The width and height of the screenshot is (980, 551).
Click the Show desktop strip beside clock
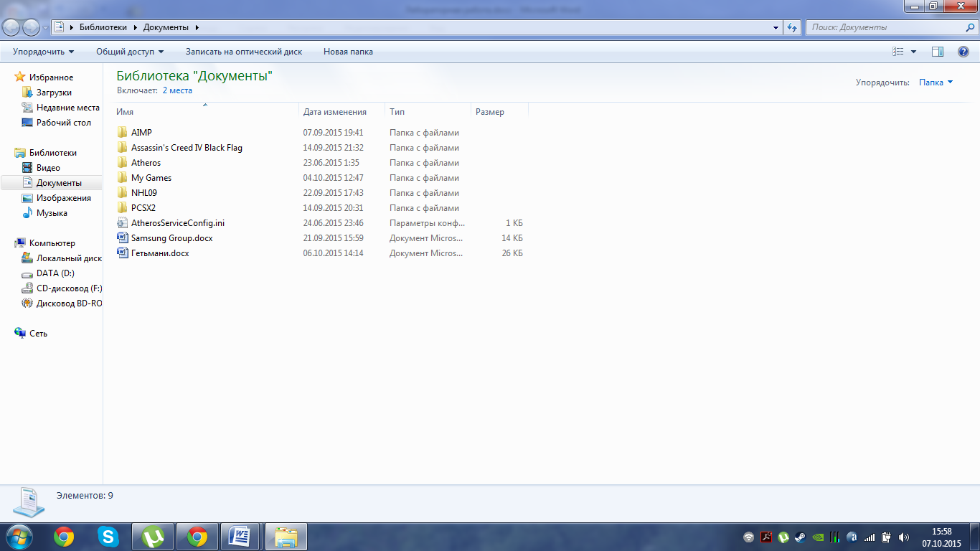coord(975,537)
